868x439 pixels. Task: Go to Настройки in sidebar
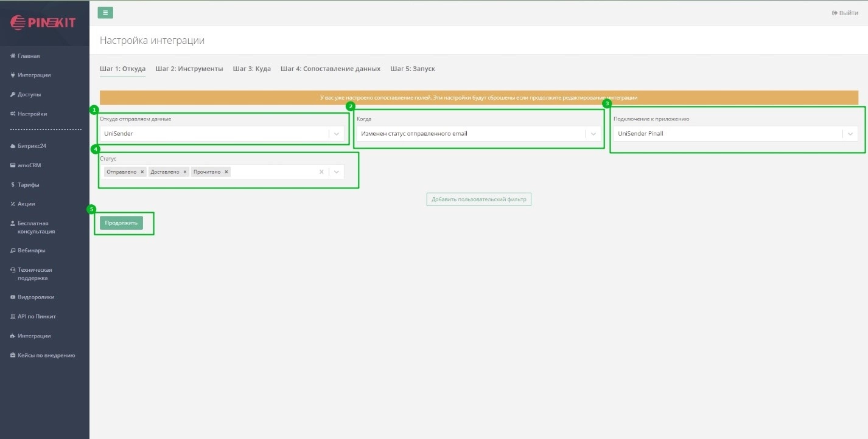[x=32, y=114]
